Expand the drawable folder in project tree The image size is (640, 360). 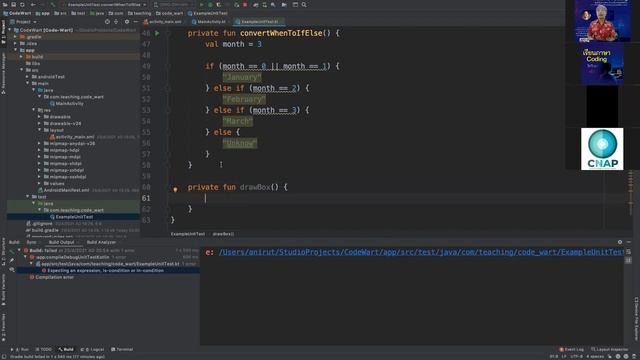click(39, 117)
